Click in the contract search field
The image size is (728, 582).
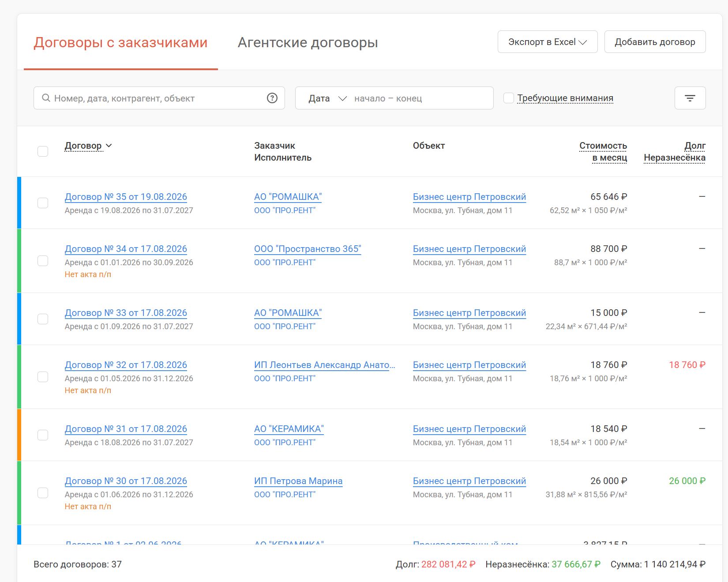(159, 98)
